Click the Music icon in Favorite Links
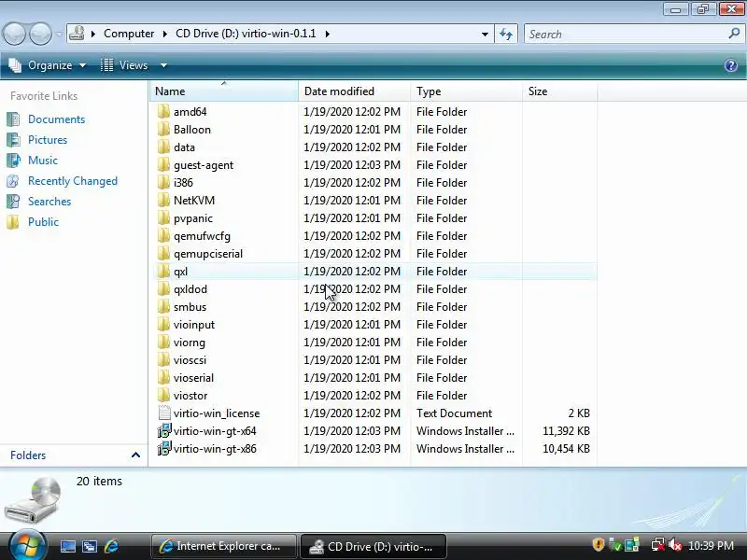The height and width of the screenshot is (560, 747). 13,160
